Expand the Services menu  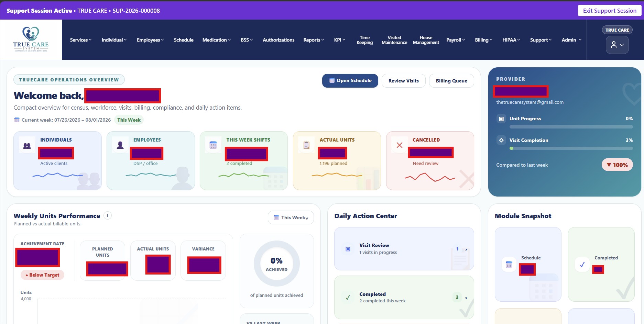coord(81,40)
